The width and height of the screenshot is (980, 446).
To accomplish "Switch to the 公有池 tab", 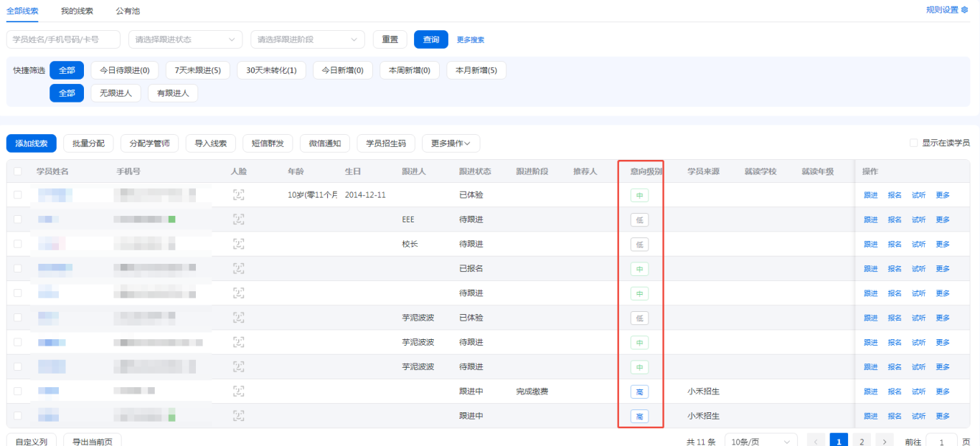I will point(128,11).
